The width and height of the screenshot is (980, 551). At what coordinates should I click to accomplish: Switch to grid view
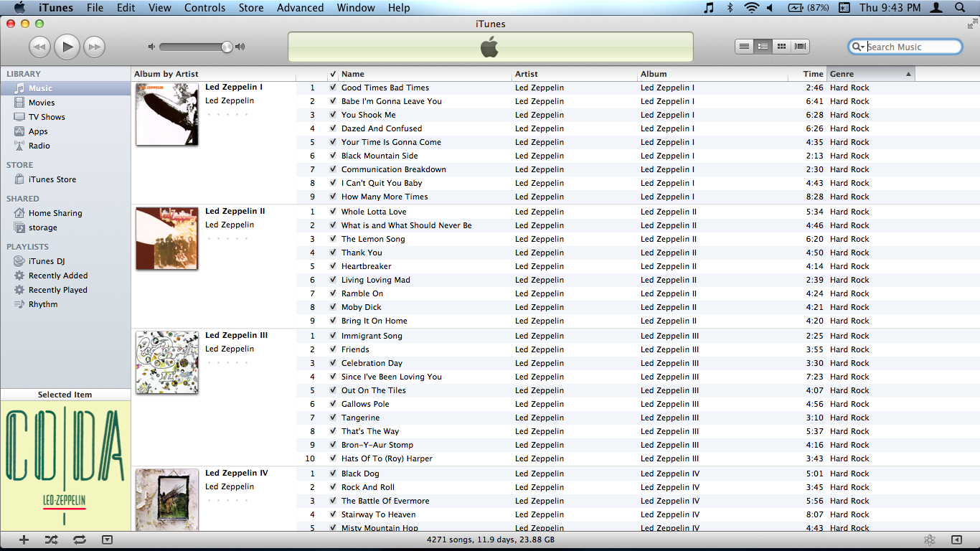point(782,47)
